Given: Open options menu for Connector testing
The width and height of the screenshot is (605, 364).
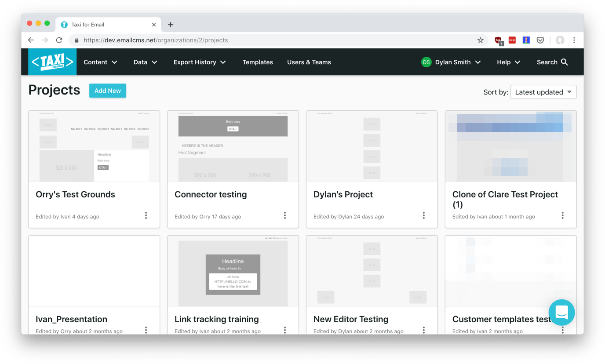Looking at the screenshot, I should [x=285, y=215].
